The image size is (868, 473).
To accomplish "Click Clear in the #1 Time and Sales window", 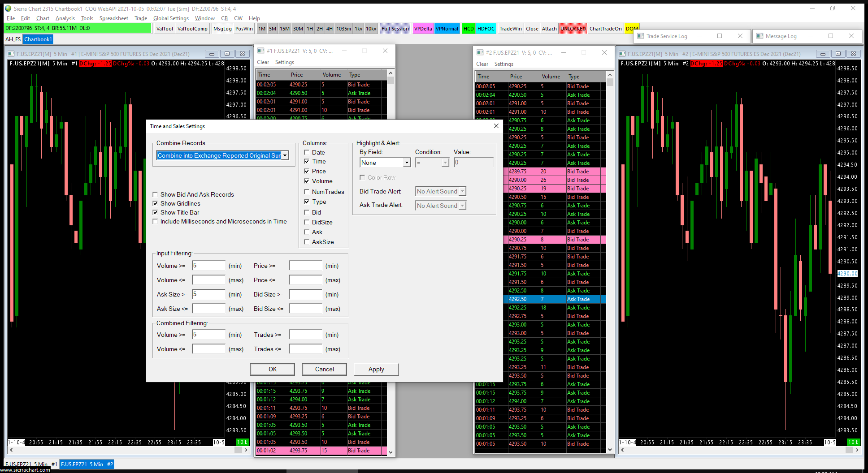I will coord(263,62).
